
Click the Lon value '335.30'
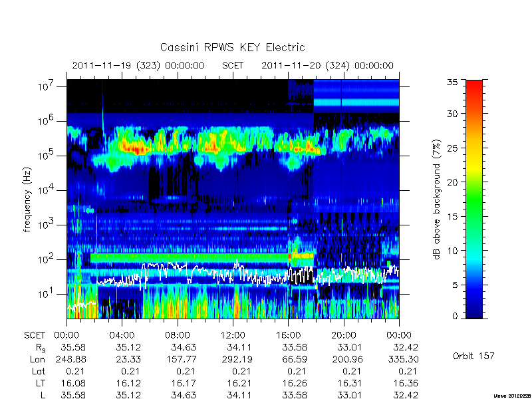(x=403, y=359)
